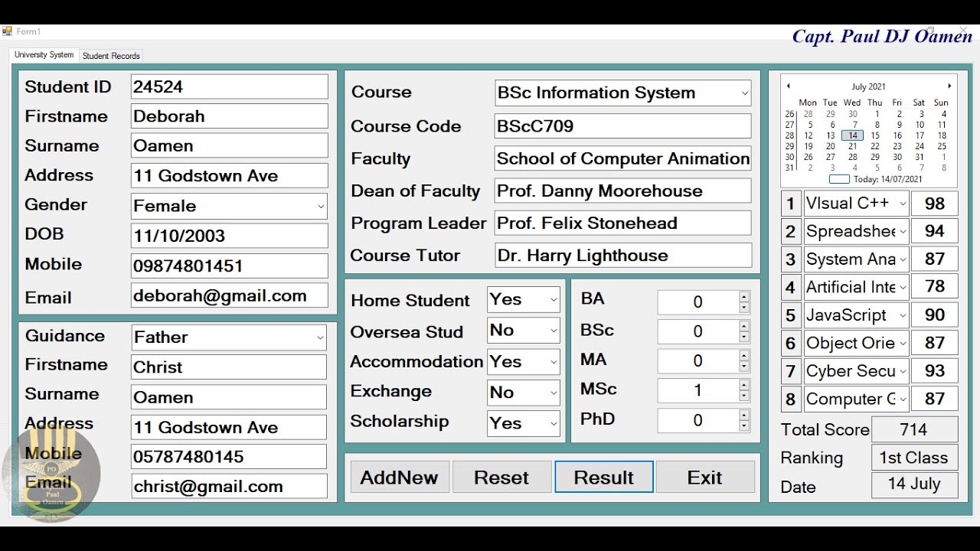Viewport: 980px width, 551px height.
Task: Click the Program Leader field
Action: 623,223
